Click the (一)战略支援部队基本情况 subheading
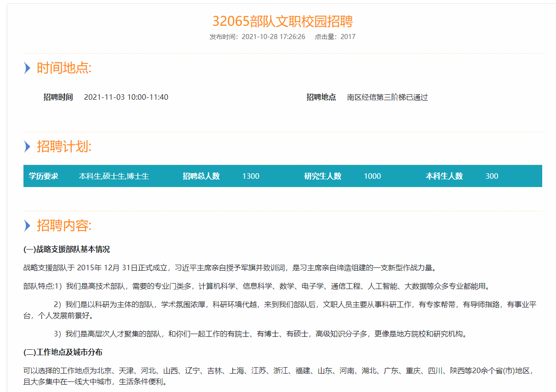The width and height of the screenshot is (556, 392). pyautogui.click(x=67, y=250)
